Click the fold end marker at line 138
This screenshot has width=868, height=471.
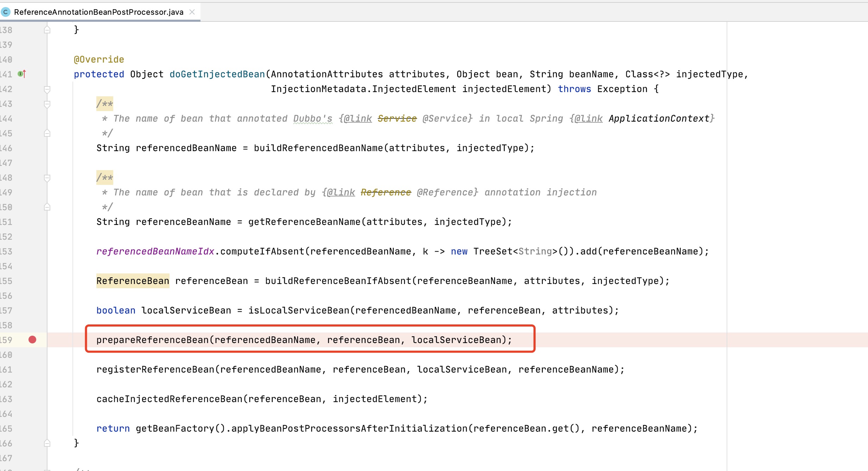pos(47,30)
